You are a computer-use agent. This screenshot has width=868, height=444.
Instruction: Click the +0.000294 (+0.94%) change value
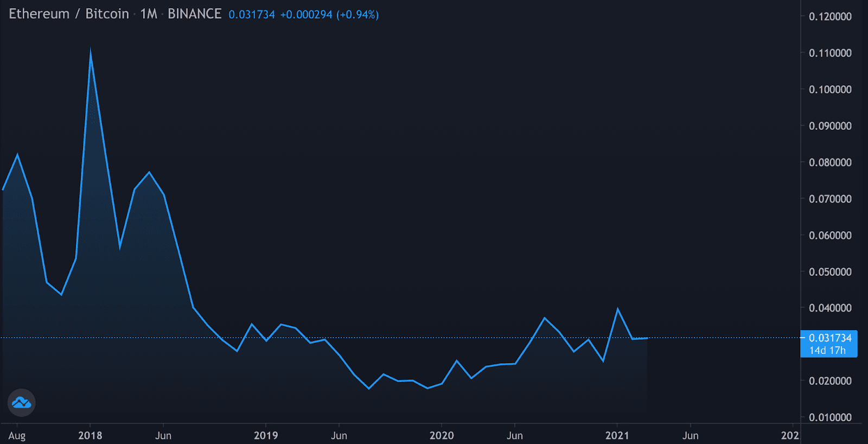coord(329,15)
